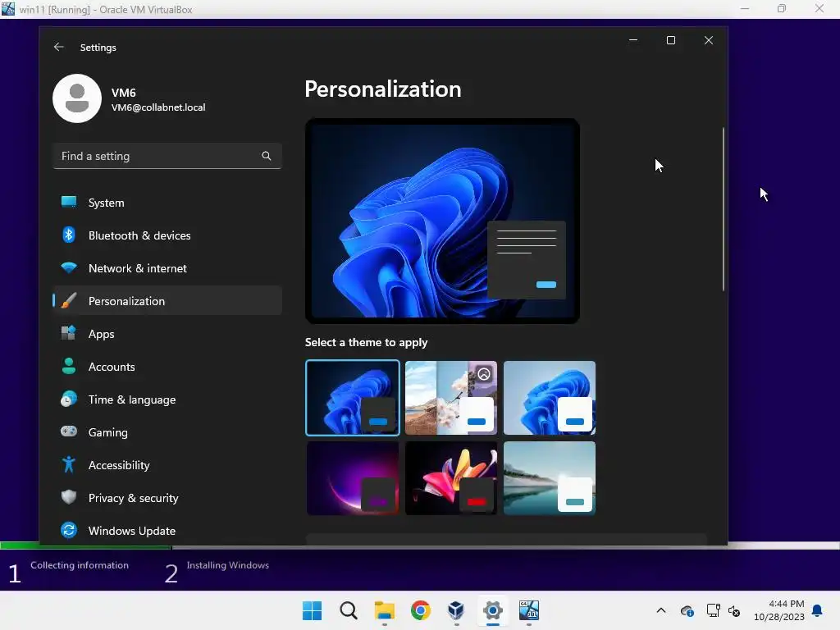Open Time & language settings
The width and height of the screenshot is (840, 630).
pyautogui.click(x=167, y=399)
